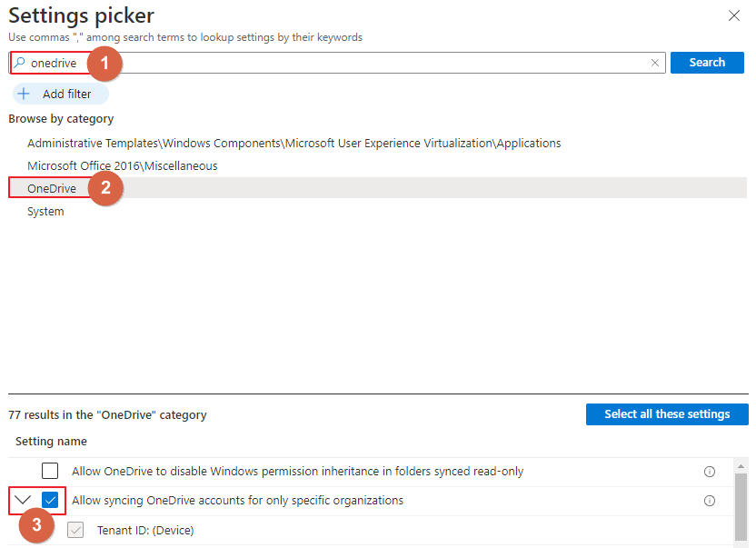Screen dimensions: 756x548
Task: Click Select all these settings button
Action: tap(667, 414)
